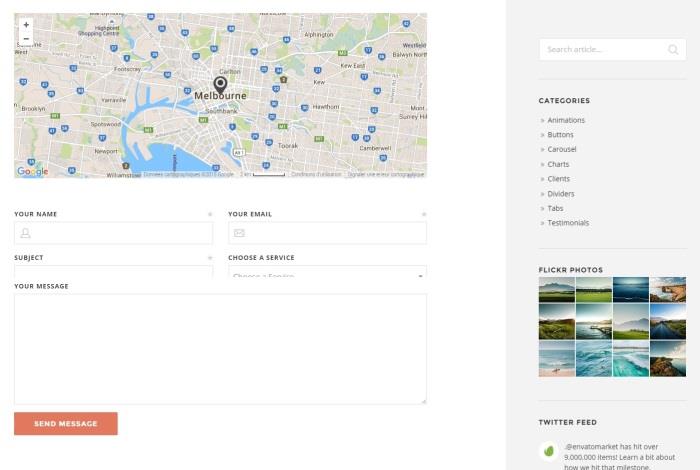Open the Choose a Service dropdown
Screen dimensions: 700x470
click(x=327, y=273)
